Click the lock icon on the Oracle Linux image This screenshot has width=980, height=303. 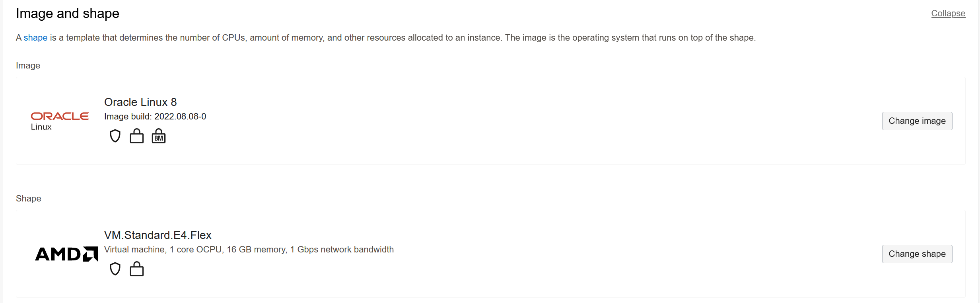click(137, 136)
